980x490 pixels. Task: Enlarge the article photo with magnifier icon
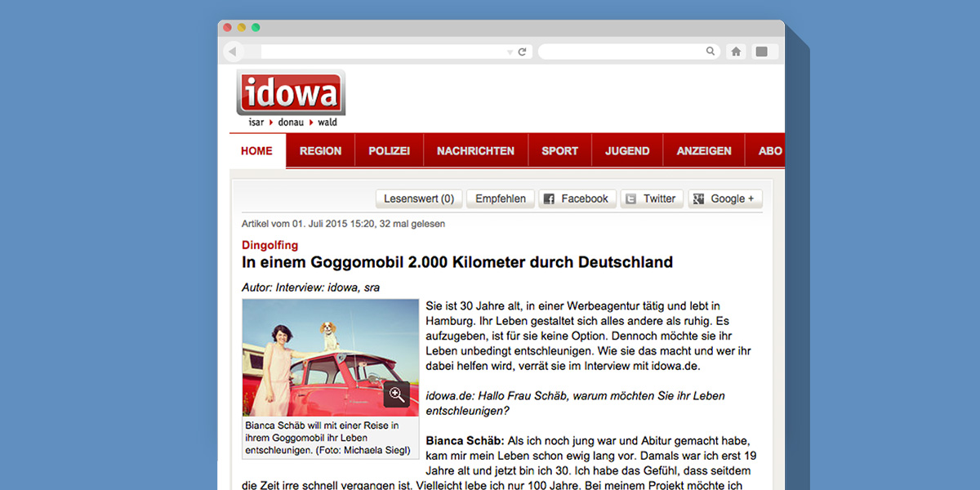coord(397,394)
